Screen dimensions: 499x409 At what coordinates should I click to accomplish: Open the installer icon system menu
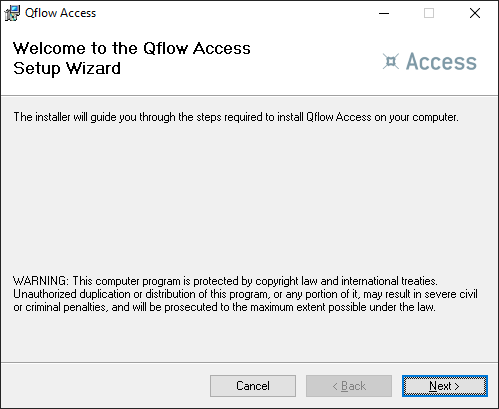point(12,13)
